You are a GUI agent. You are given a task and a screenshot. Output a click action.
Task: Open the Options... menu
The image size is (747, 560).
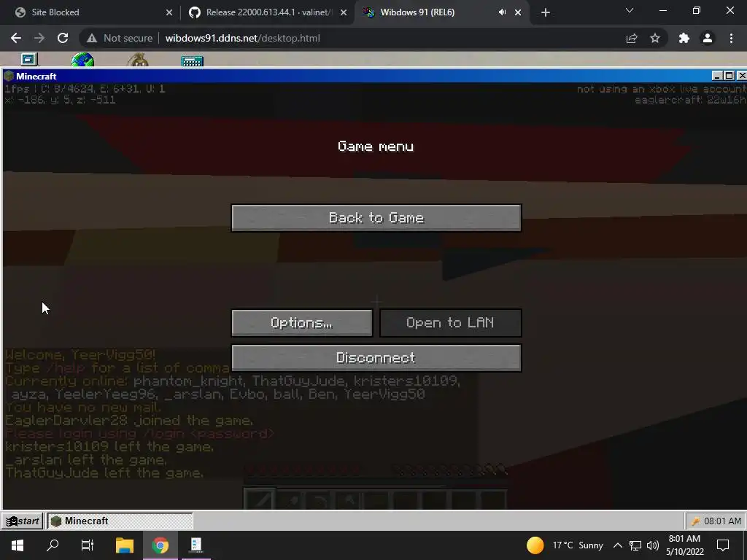pos(302,323)
